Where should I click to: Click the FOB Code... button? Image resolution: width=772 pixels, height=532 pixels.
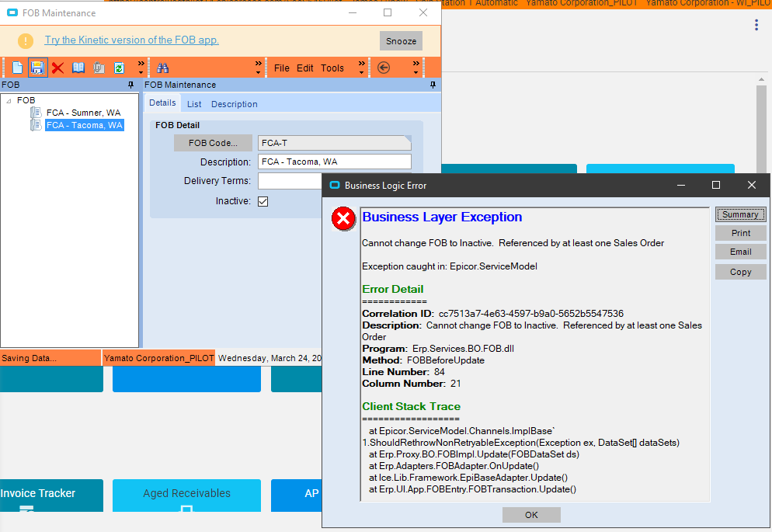point(213,143)
